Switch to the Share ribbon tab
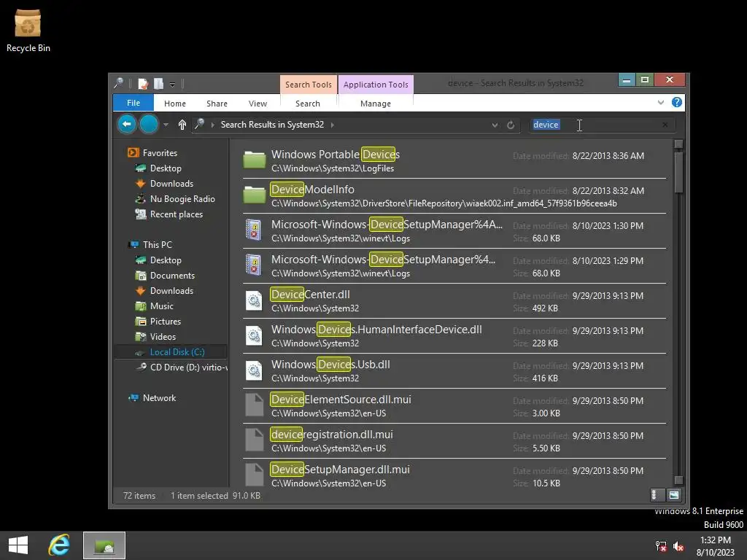747x560 pixels. (x=217, y=104)
